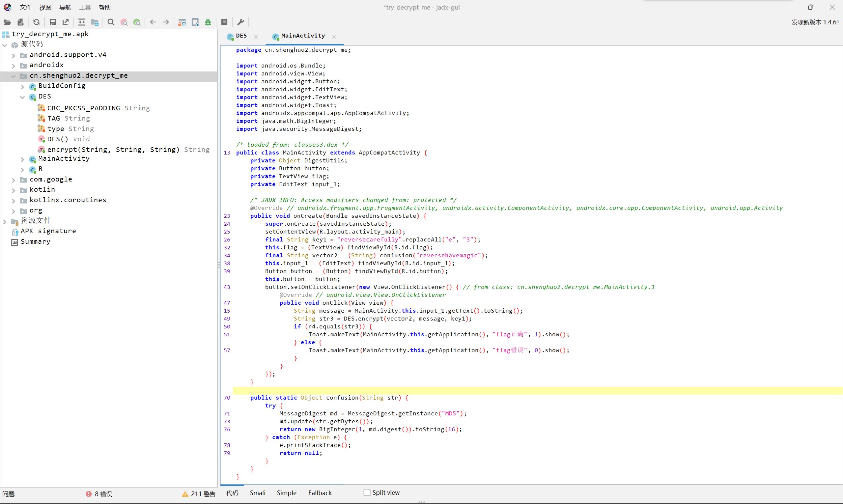The height and width of the screenshot is (504, 843).
Task: Click the quark engine icon
Action: coord(195,22)
